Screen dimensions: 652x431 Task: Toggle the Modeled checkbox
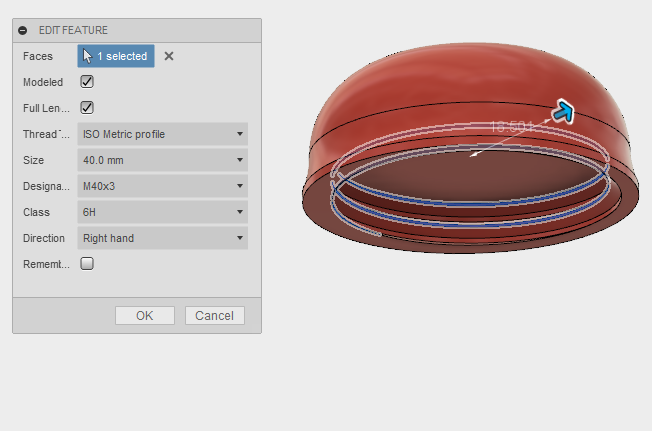click(x=87, y=82)
